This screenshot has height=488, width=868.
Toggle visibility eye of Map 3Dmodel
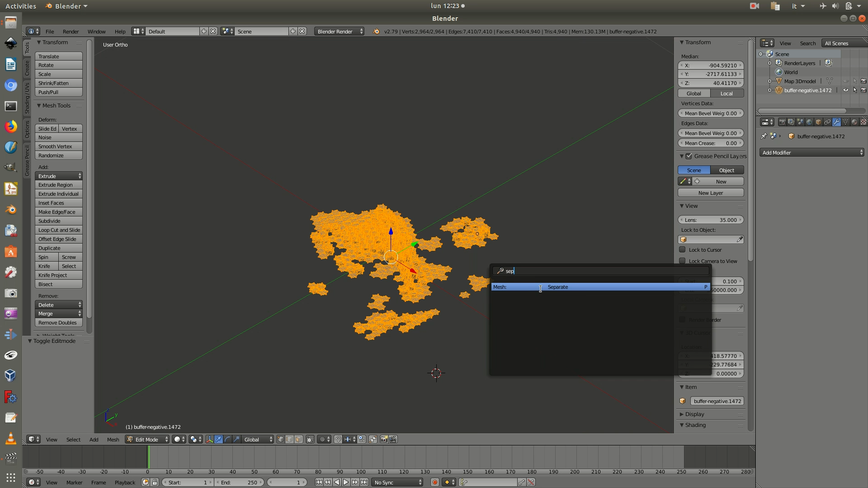click(846, 81)
